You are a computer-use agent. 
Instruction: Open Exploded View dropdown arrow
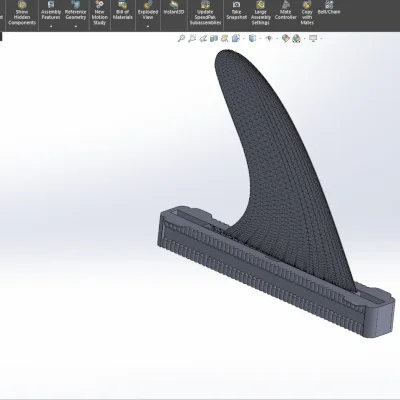(x=148, y=26)
